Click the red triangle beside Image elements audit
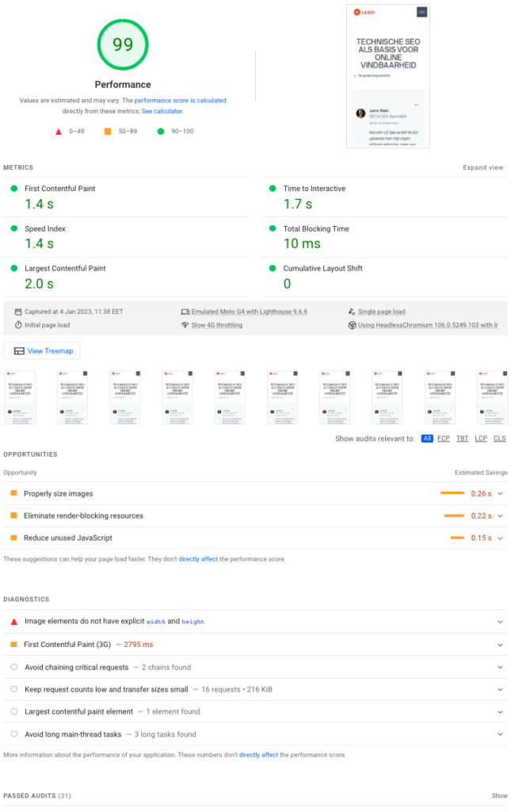The image size is (511, 812). pos(14,622)
